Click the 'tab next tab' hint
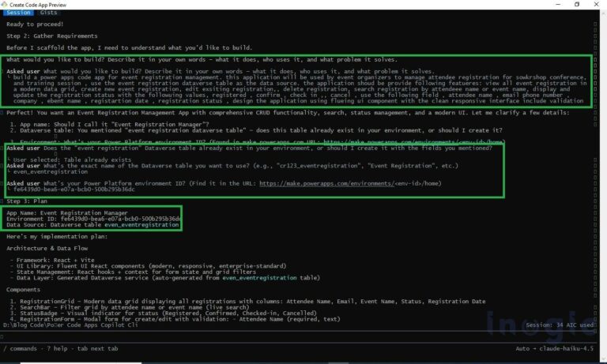The image size is (607, 364). tap(97, 348)
